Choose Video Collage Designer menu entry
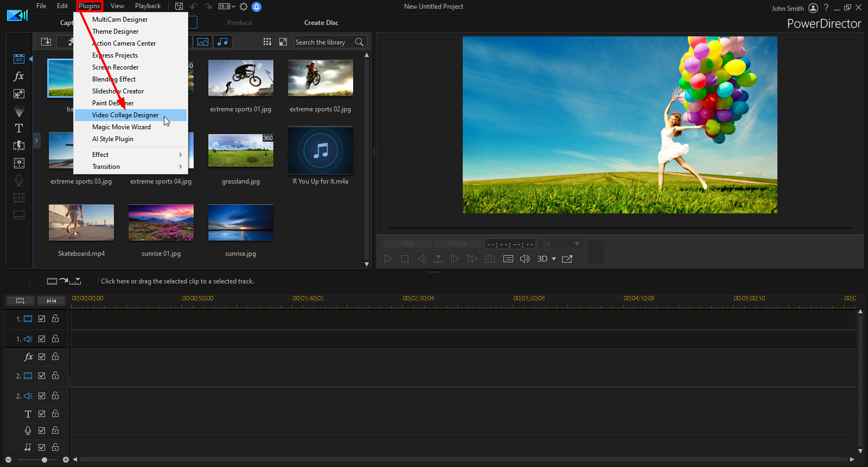This screenshot has height=467, width=868. (131, 115)
